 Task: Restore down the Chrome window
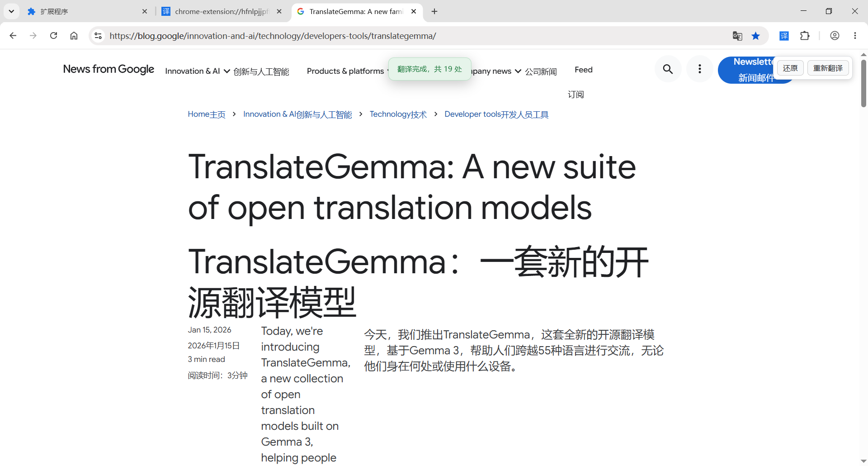[829, 11]
